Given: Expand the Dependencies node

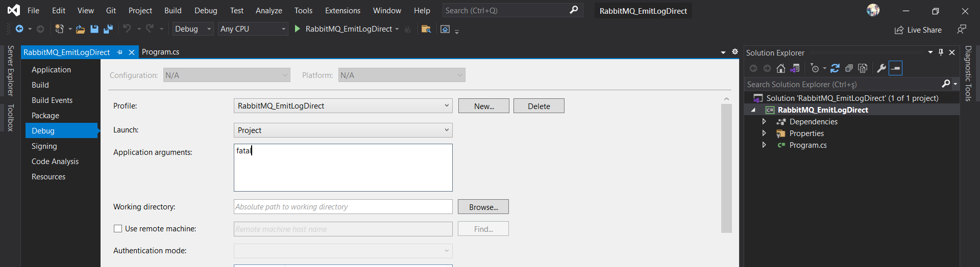Looking at the screenshot, I should tap(764, 122).
